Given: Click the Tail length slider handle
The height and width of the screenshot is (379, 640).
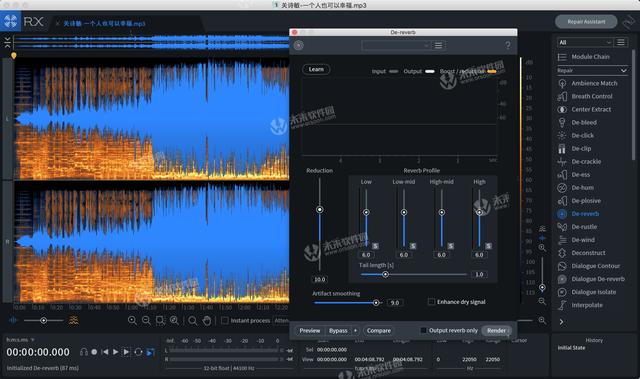Looking at the screenshot, I should click(385, 275).
